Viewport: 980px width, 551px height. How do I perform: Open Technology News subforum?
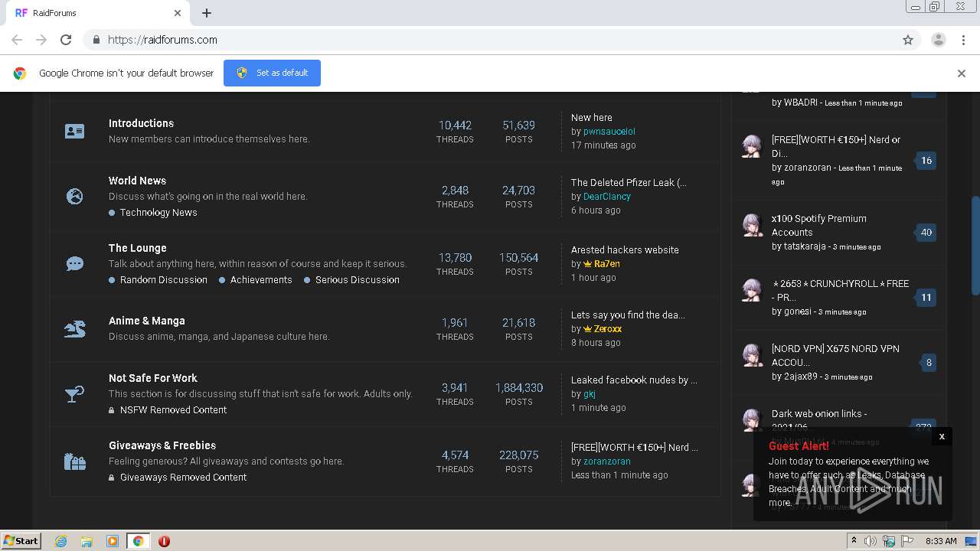tap(158, 213)
